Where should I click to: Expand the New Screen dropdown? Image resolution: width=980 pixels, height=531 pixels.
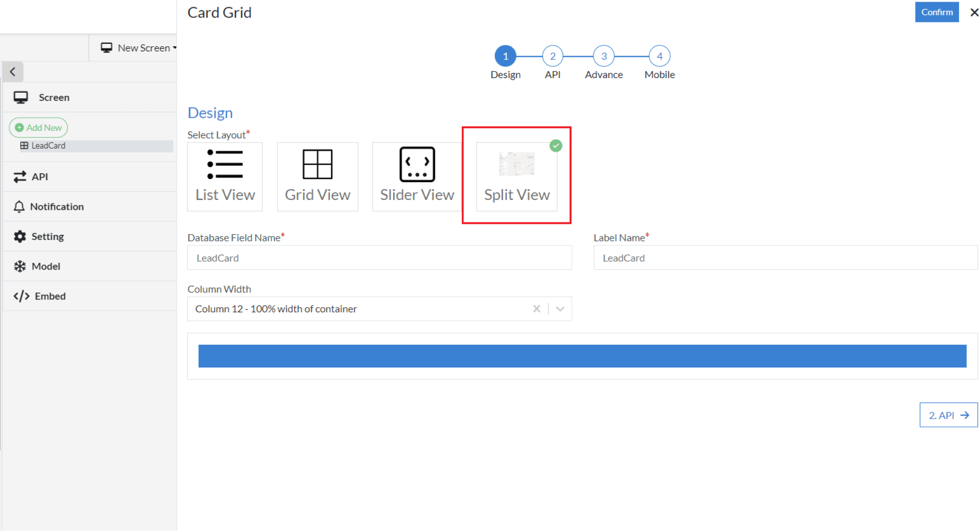[x=139, y=48]
